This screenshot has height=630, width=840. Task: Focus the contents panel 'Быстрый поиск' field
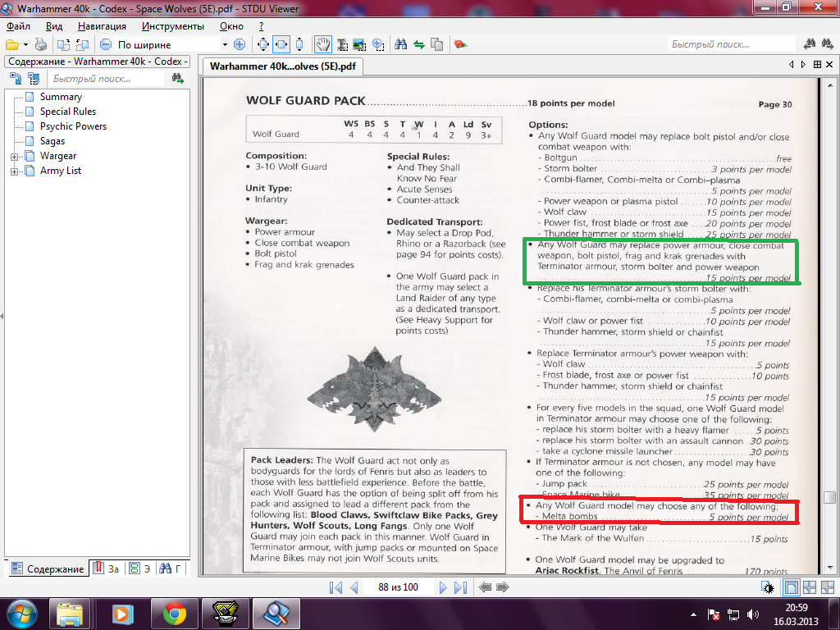click(x=106, y=79)
